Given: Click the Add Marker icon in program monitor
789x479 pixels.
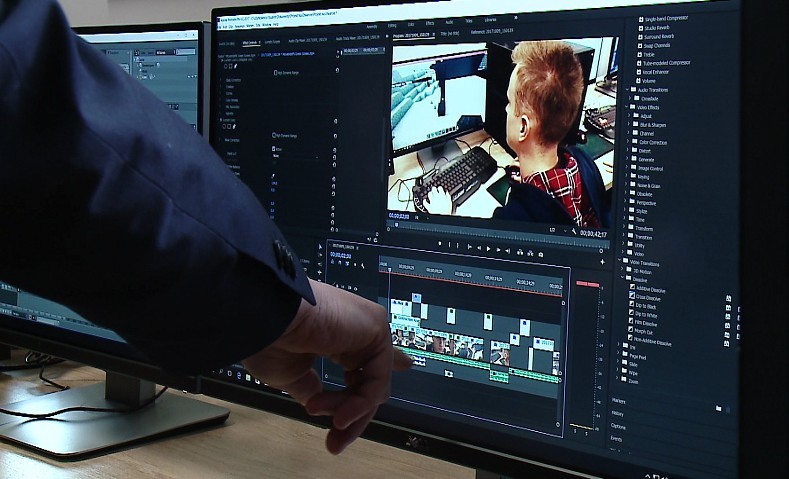Looking at the screenshot, I should point(440,244).
